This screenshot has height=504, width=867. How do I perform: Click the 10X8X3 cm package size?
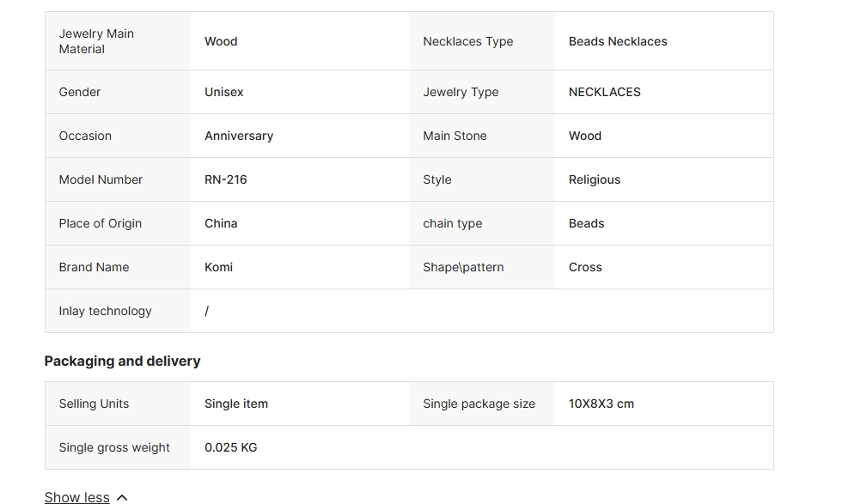(x=601, y=404)
